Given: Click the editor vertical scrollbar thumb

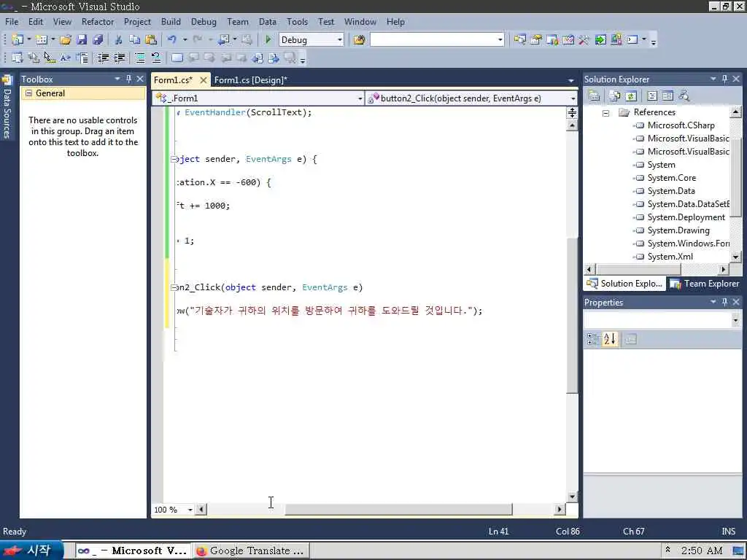Looking at the screenshot, I should coord(572,314).
